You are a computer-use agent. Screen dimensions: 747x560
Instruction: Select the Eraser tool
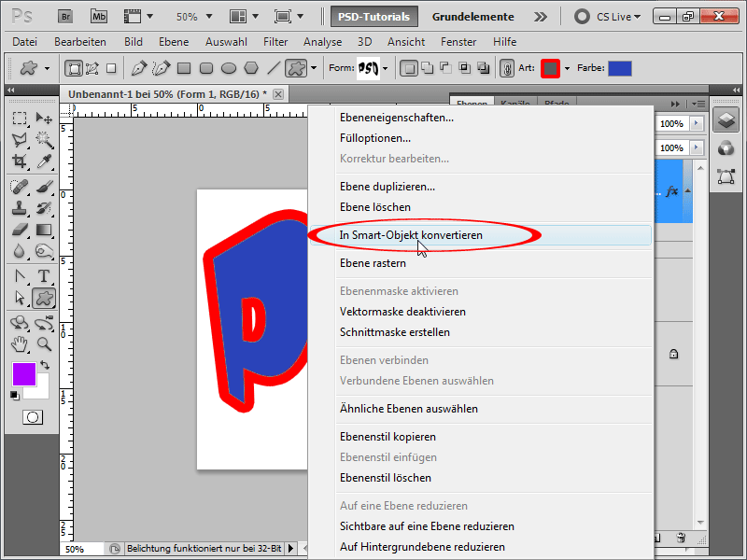click(20, 230)
